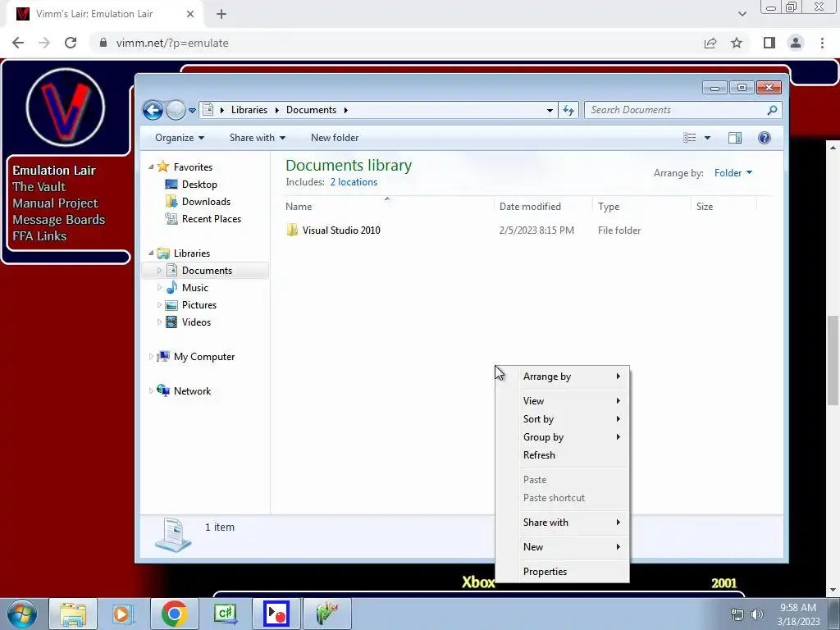Open the view options dropdown arrow
This screenshot has width=840, height=630.
pyautogui.click(x=707, y=138)
